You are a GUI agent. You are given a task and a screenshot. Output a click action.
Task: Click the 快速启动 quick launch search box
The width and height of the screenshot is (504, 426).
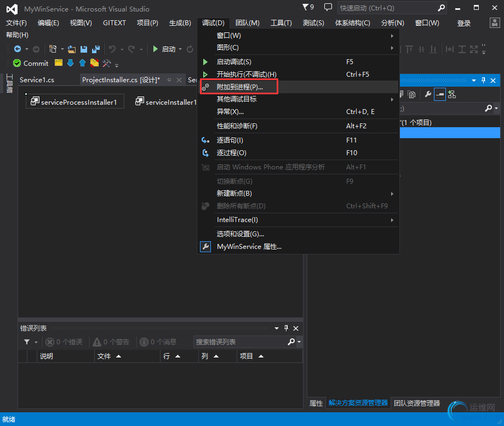(x=387, y=8)
